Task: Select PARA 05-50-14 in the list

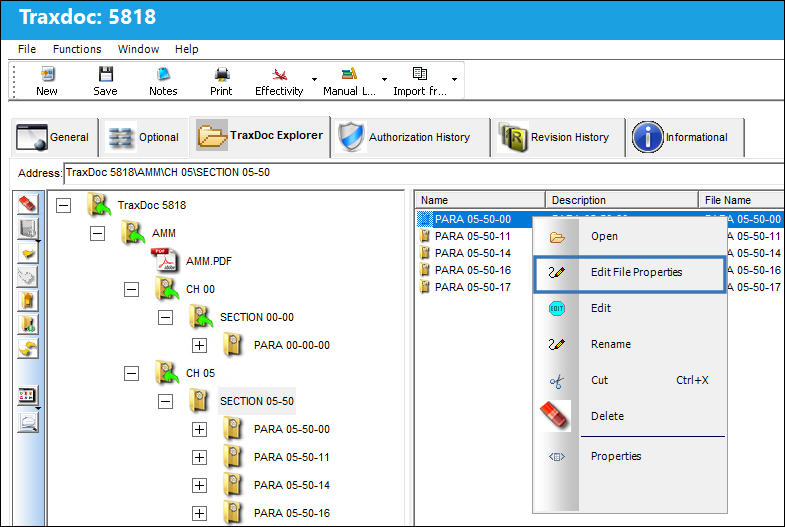Action: point(473,253)
